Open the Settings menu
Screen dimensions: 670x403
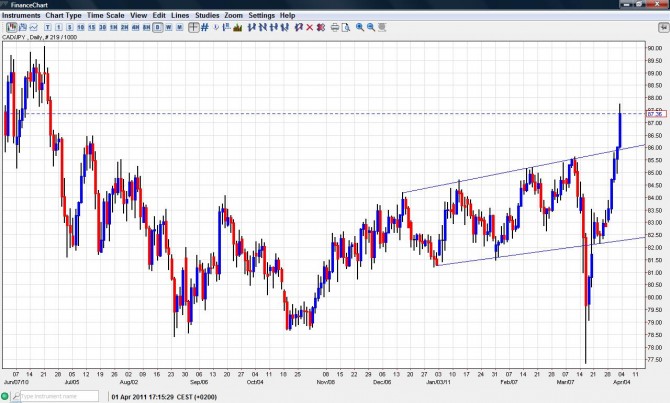262,15
